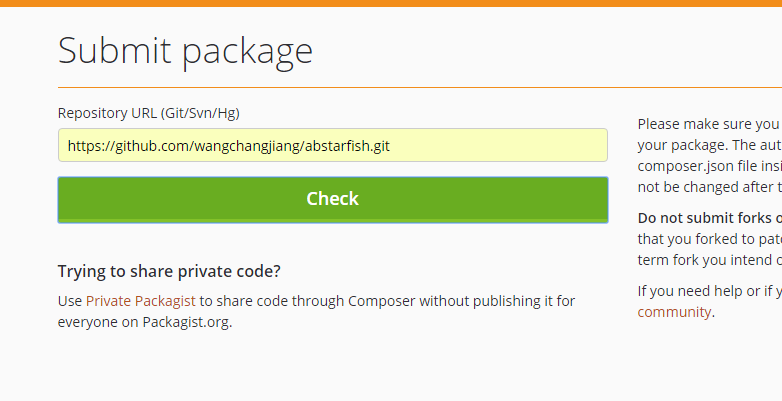The image size is (782, 401).
Task: Click the Trying to share private code? heading
Action: click(169, 271)
